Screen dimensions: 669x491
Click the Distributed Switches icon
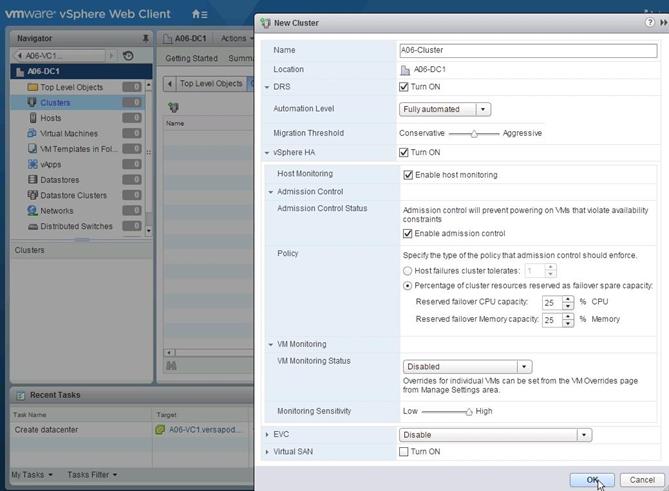coord(33,227)
